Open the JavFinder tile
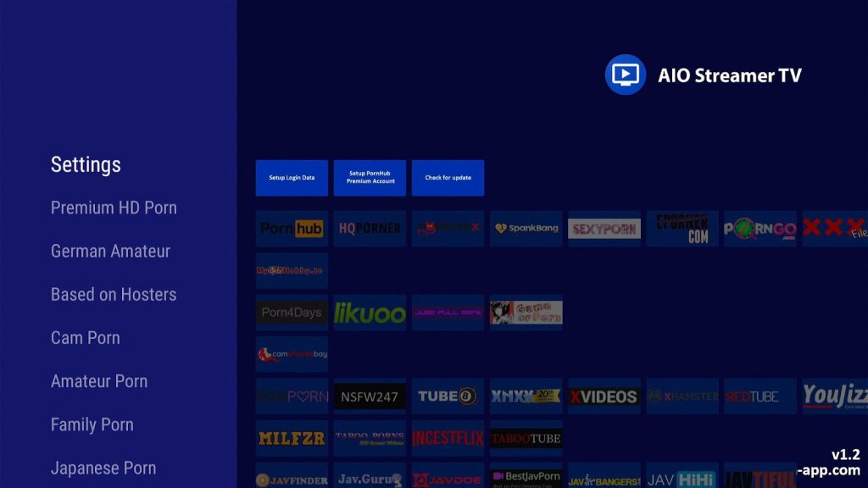 pos(292,476)
